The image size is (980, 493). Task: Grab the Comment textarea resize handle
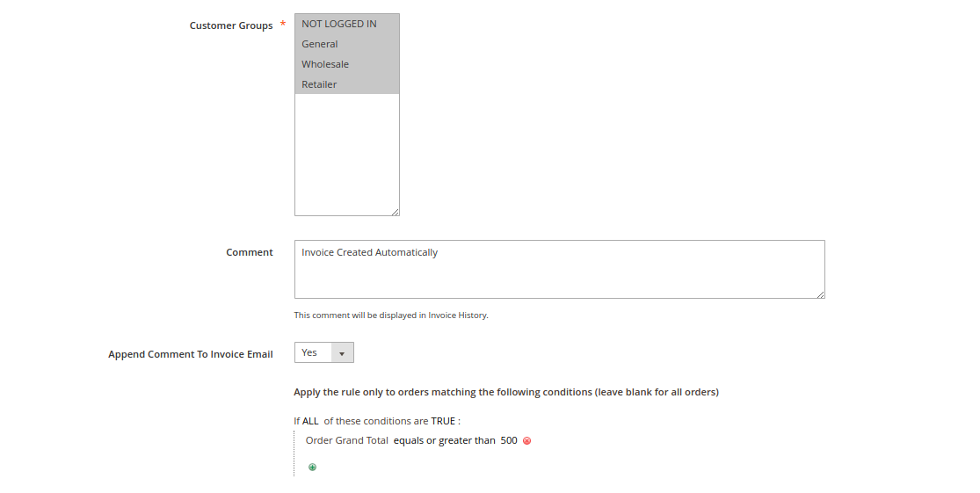821,294
